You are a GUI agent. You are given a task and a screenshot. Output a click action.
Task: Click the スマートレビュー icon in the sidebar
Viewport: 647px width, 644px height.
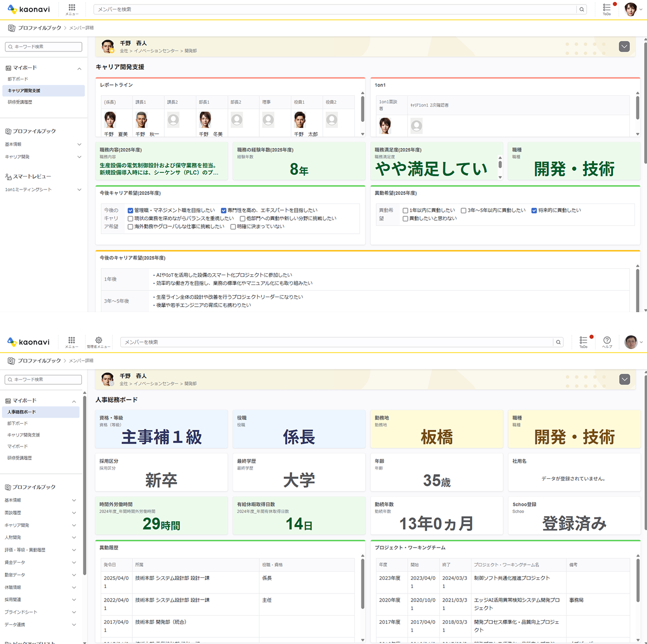click(x=9, y=177)
